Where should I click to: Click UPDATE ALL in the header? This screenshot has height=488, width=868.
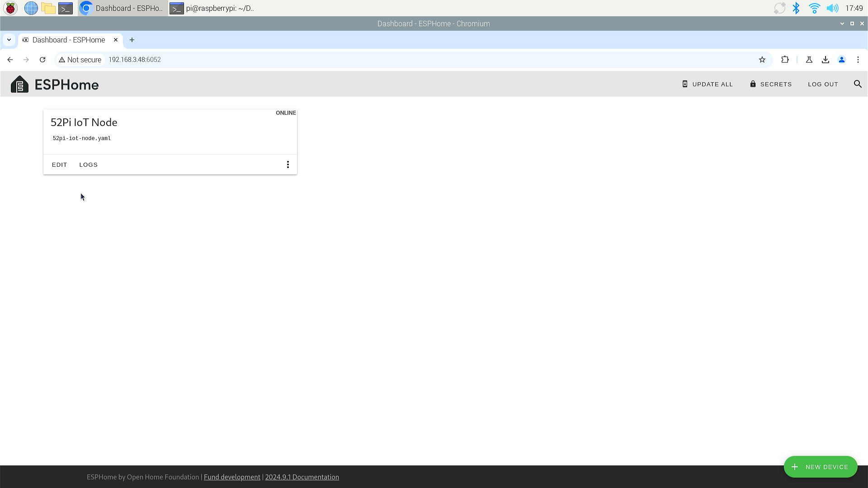[708, 84]
